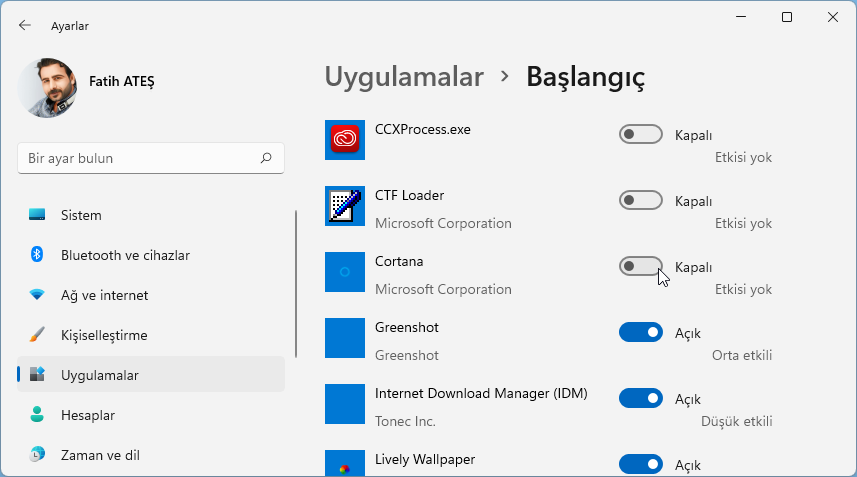Click the Başlangıç page title
This screenshot has height=477, width=857.
coord(585,77)
